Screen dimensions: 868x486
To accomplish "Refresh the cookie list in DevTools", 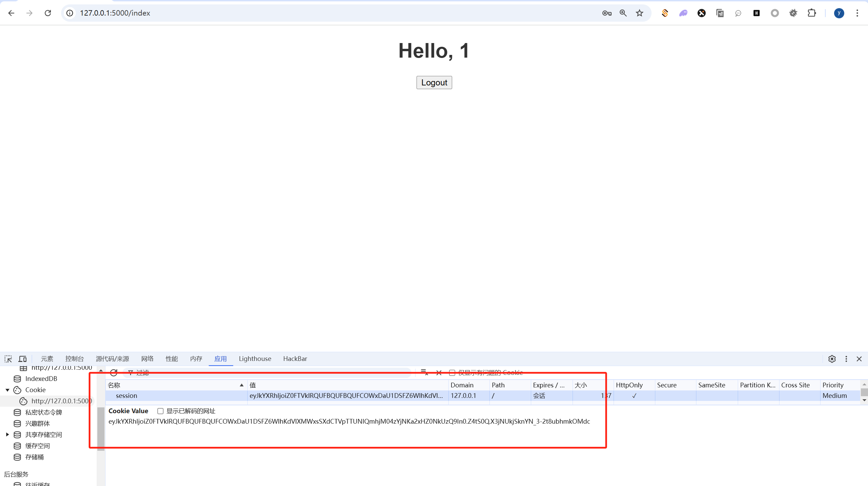I will pos(114,372).
